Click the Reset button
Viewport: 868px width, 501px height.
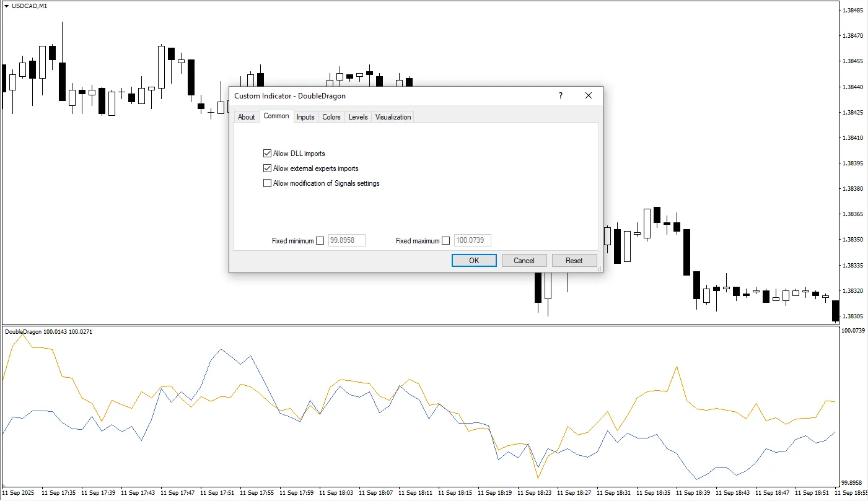pyautogui.click(x=574, y=260)
